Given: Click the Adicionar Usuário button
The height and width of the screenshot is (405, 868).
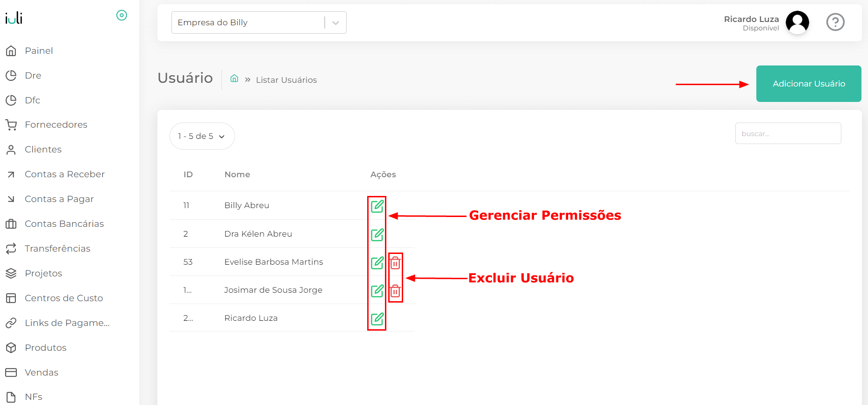Looking at the screenshot, I should 808,84.
